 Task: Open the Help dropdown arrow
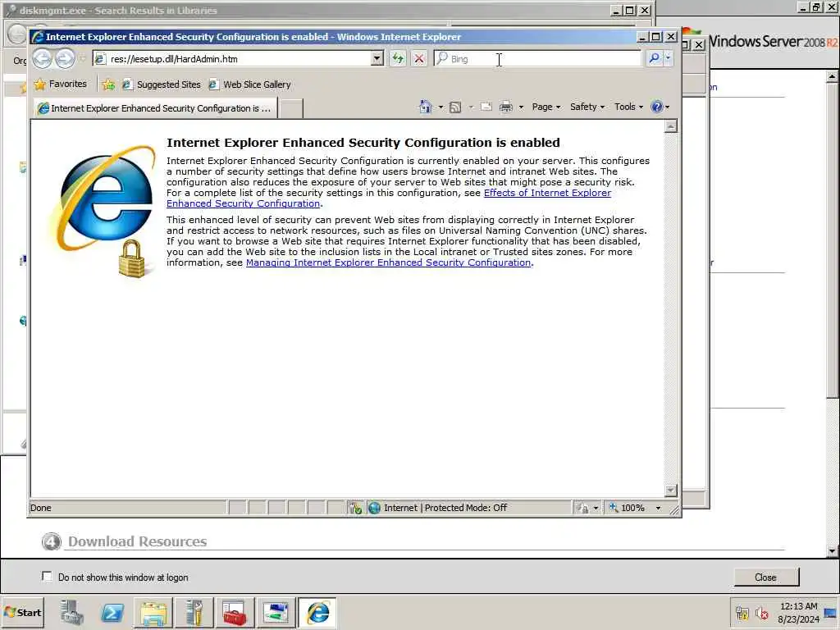click(x=668, y=107)
